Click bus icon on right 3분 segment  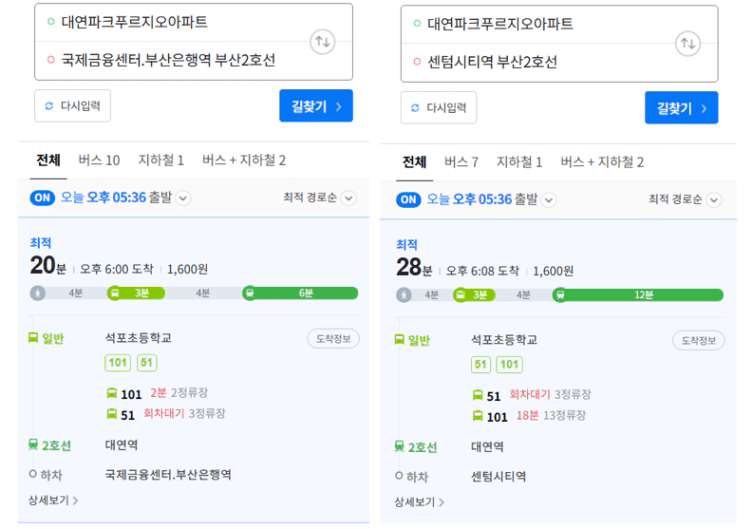pos(460,295)
